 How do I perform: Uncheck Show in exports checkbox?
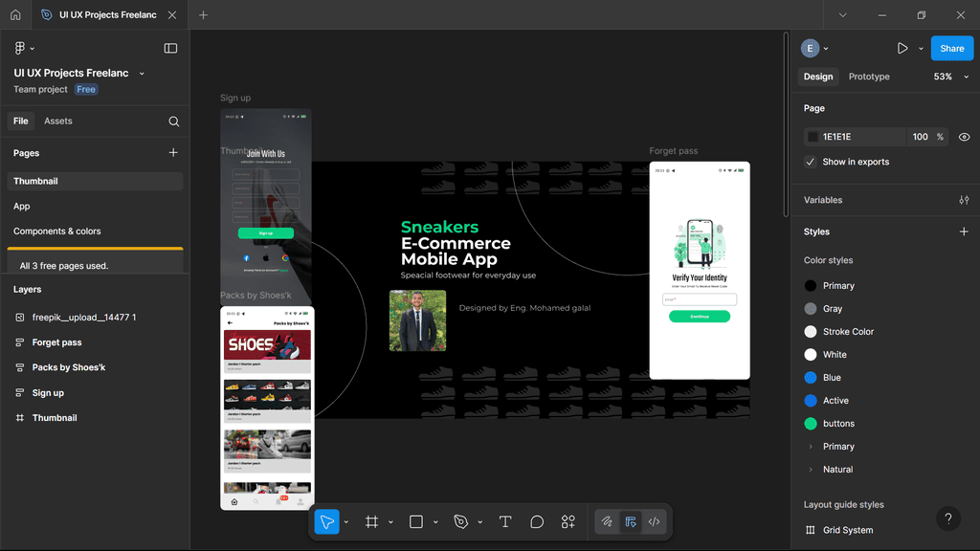pyautogui.click(x=811, y=162)
